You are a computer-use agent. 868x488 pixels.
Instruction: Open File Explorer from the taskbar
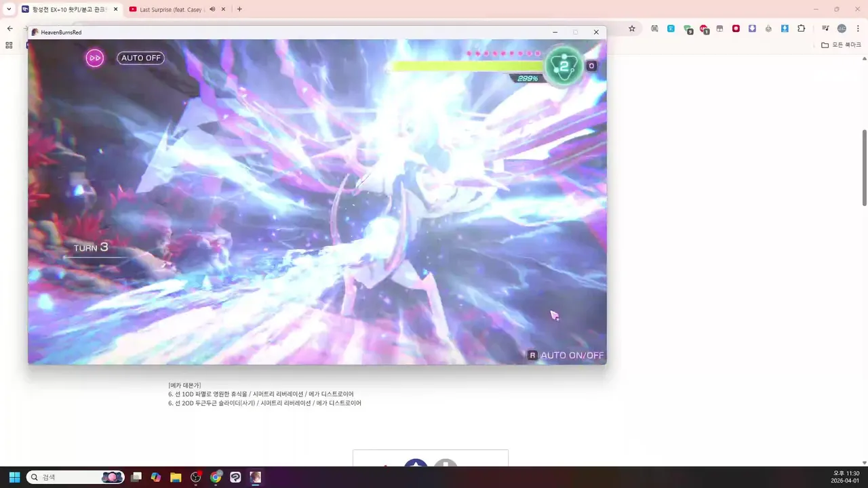[x=176, y=477]
